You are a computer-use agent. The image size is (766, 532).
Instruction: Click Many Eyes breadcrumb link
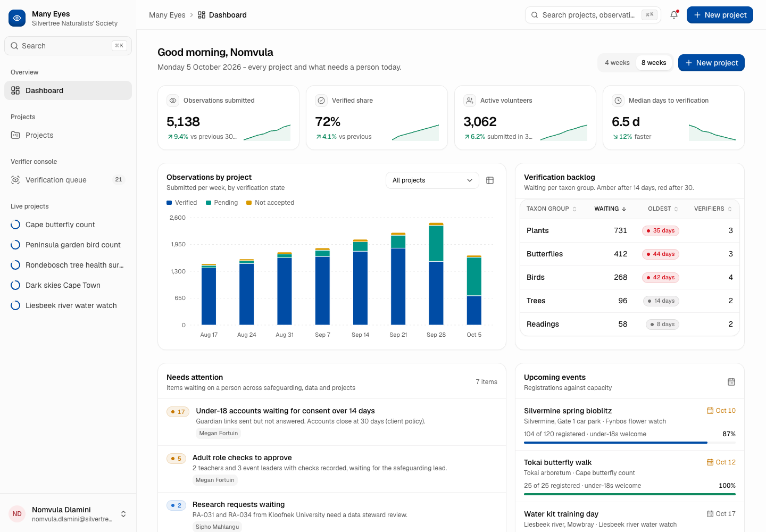pyautogui.click(x=167, y=15)
